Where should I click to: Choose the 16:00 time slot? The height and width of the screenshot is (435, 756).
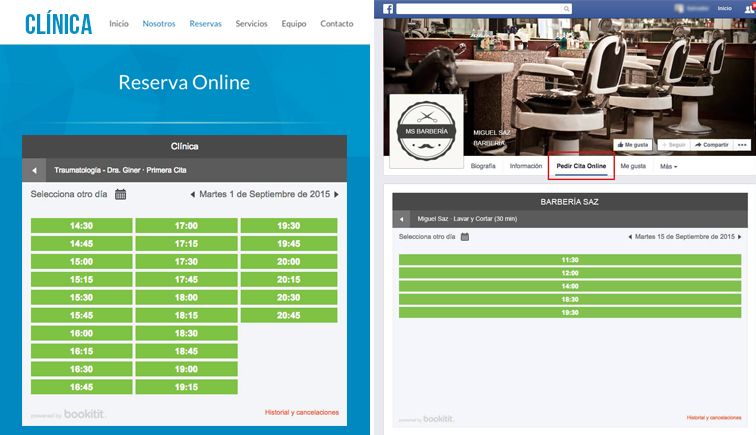tap(81, 333)
